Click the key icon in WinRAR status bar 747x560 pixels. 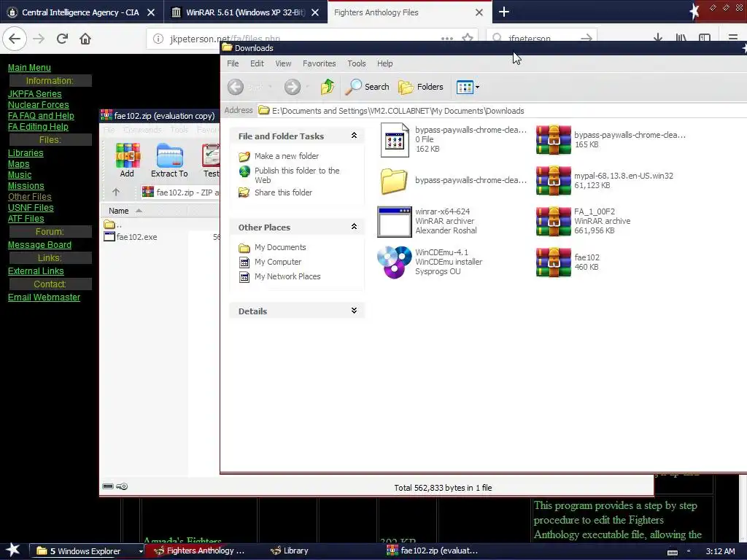(122, 486)
